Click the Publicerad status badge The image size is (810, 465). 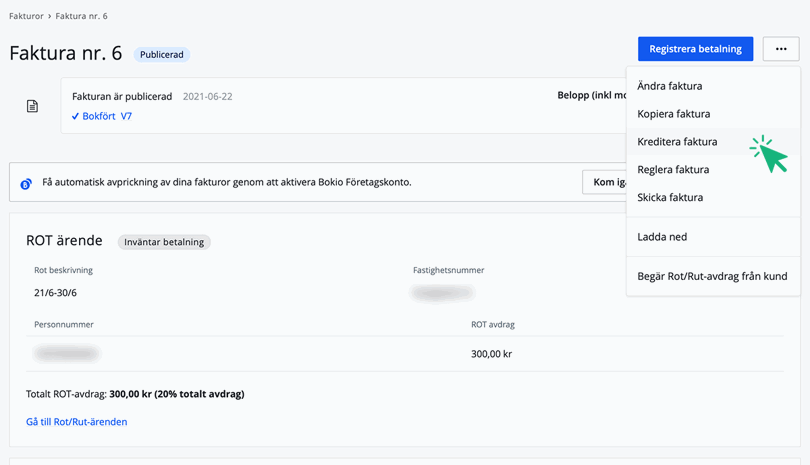[161, 55]
